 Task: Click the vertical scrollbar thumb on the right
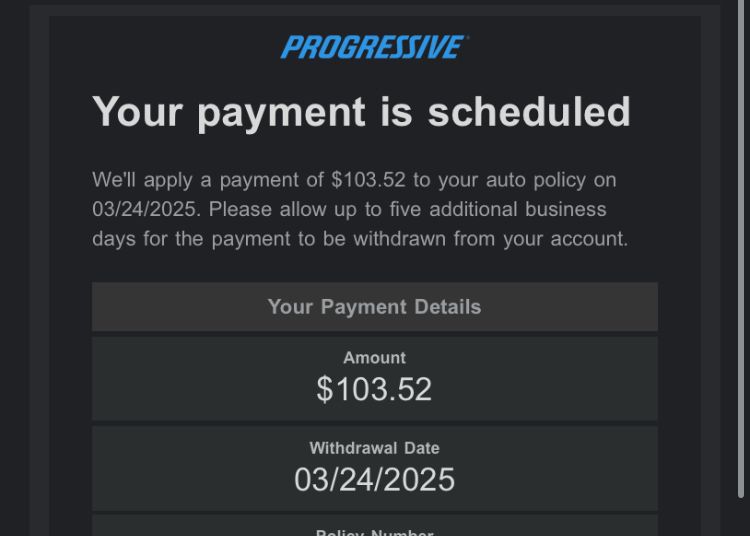pyautogui.click(x=741, y=249)
